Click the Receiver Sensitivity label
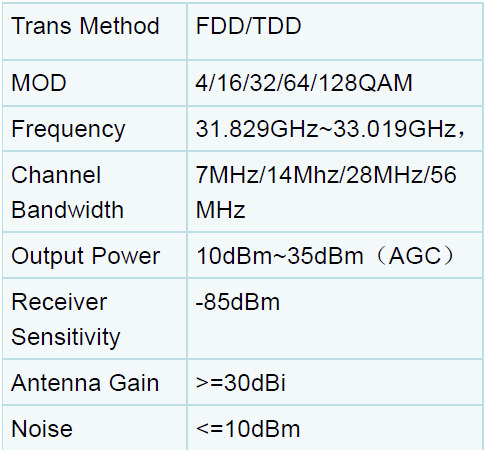 coord(65,319)
